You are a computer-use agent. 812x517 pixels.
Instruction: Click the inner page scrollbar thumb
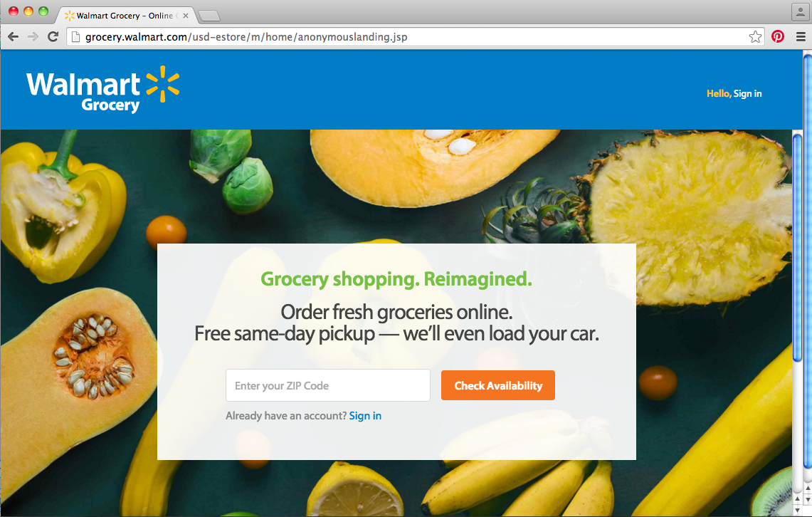(797, 248)
